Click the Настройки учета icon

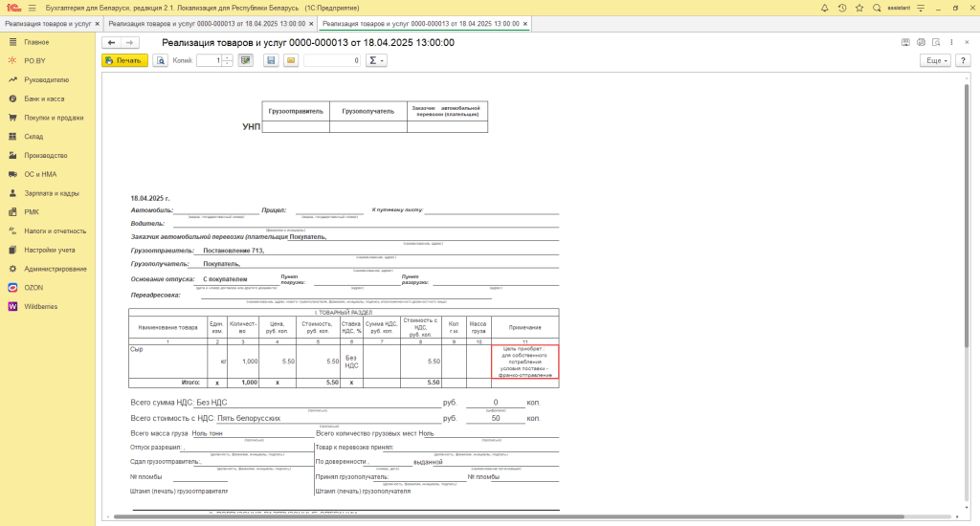[12, 250]
